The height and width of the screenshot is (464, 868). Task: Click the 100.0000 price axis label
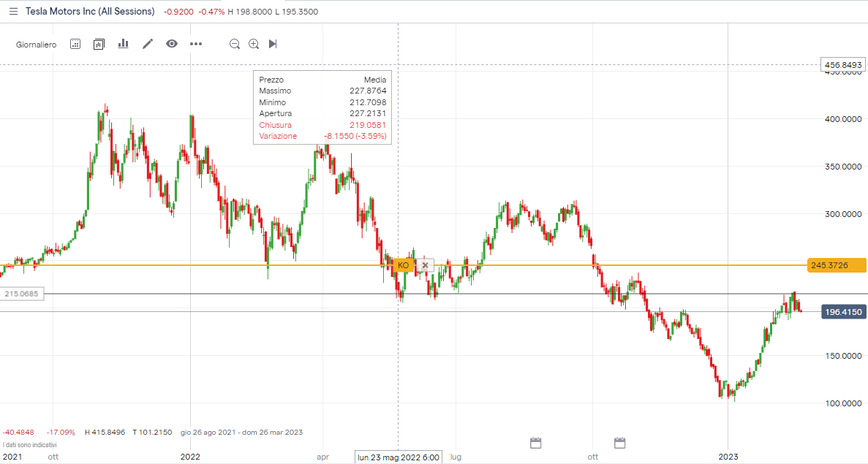[843, 403]
